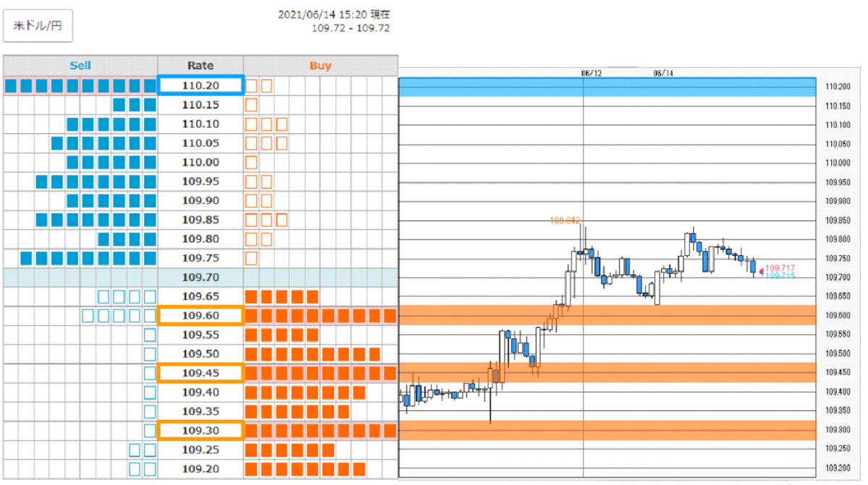This screenshot has width=868, height=485.
Task: Click the highlighted 110.20 rate cell
Action: pos(200,85)
